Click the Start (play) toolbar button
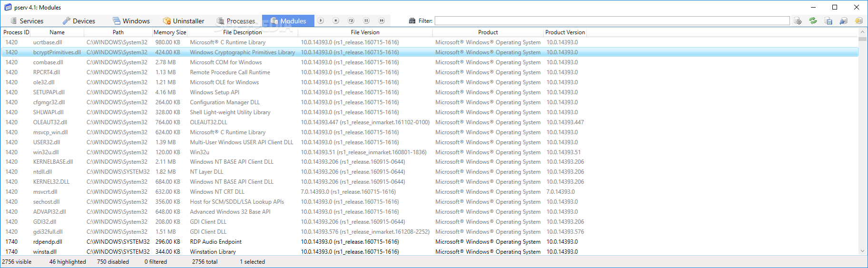 coord(321,21)
